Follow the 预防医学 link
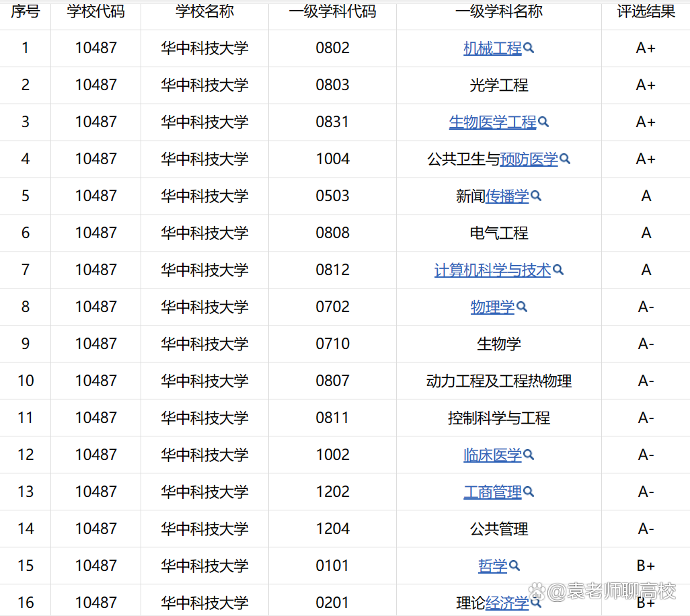The image size is (690, 616). coord(529,159)
